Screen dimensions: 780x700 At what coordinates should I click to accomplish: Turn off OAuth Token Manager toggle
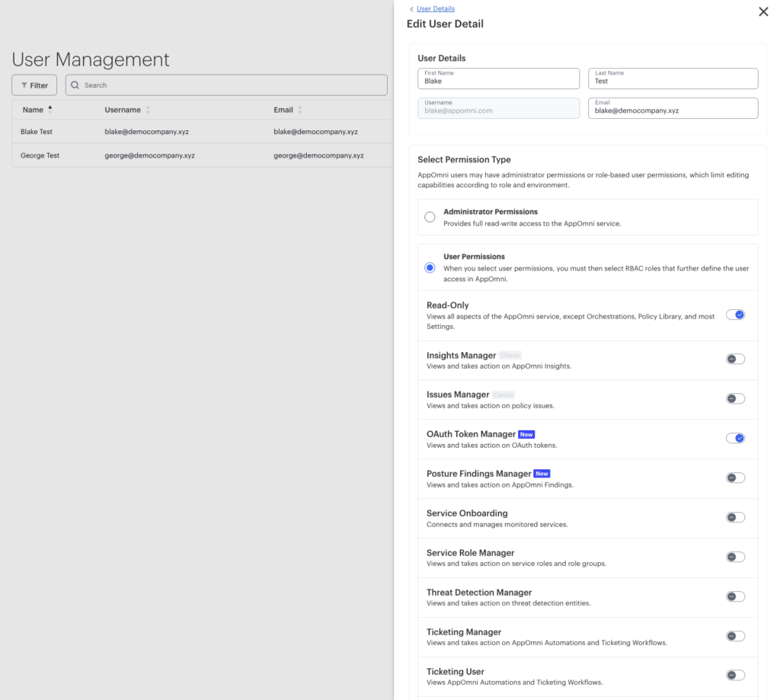click(x=735, y=438)
